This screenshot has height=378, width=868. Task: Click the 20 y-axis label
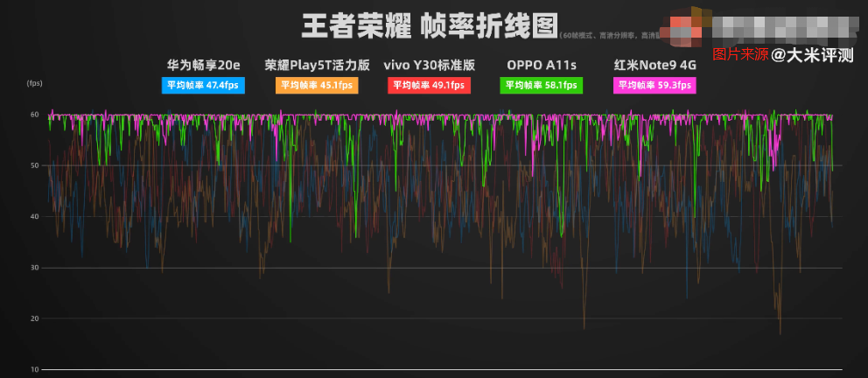pos(34,318)
